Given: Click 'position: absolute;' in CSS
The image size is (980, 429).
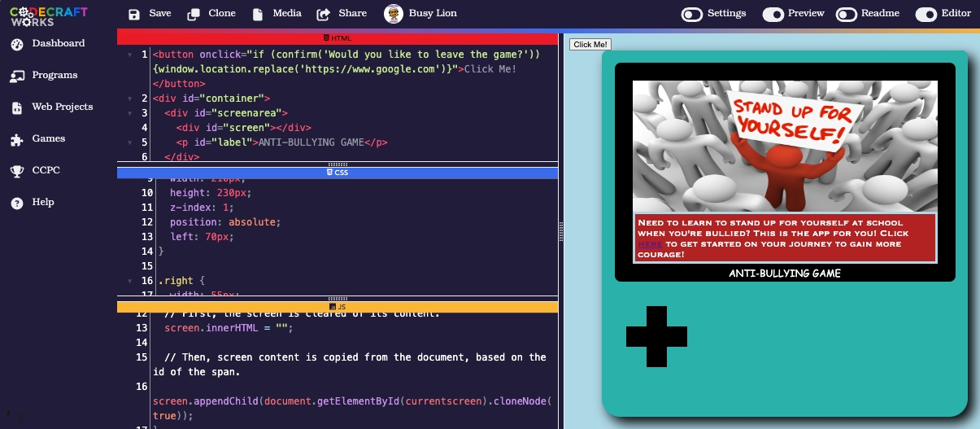Looking at the screenshot, I should 225,222.
